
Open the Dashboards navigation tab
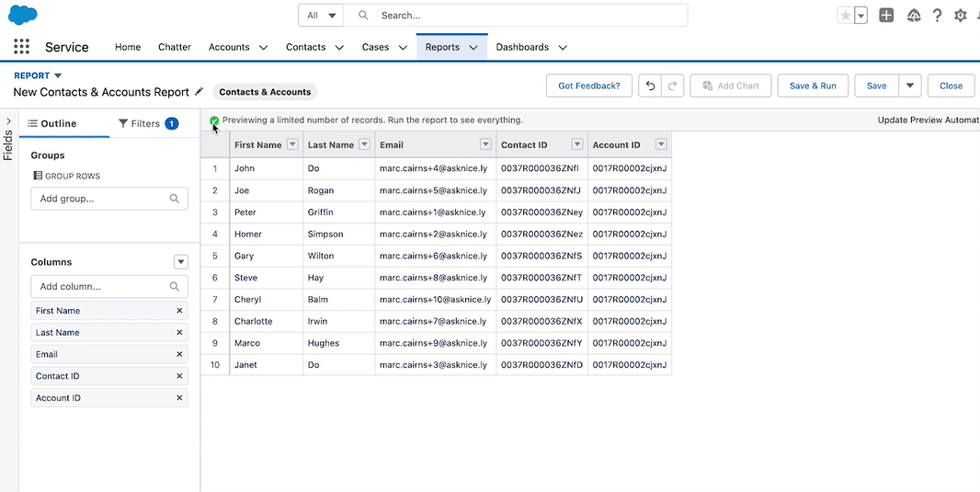522,47
